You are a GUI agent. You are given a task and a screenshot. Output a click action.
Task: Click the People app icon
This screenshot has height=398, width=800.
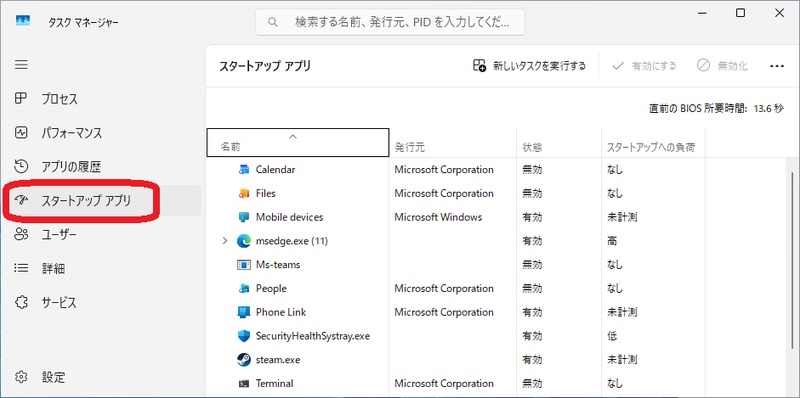click(244, 288)
